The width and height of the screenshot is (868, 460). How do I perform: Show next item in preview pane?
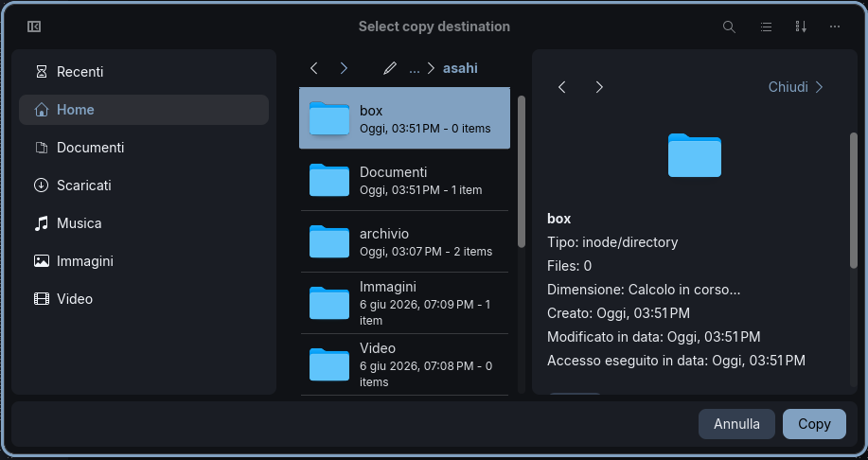point(599,87)
